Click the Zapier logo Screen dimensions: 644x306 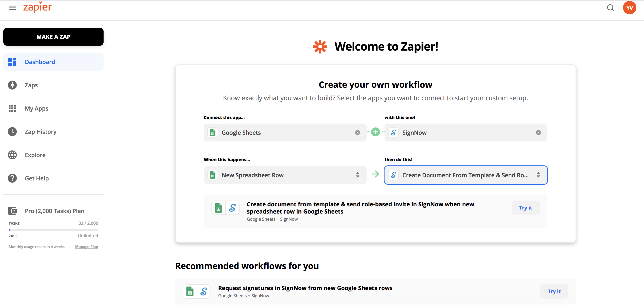[38, 8]
